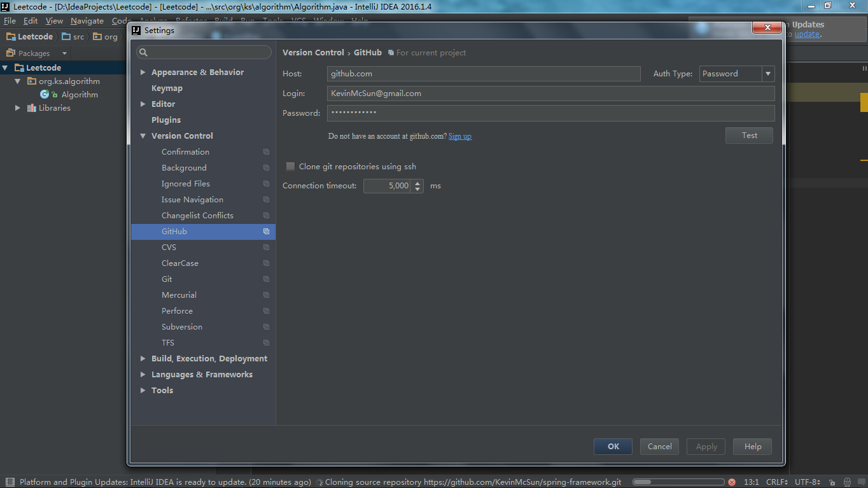
Task: Enable Clone git repositories using ssh
Action: tap(290, 167)
